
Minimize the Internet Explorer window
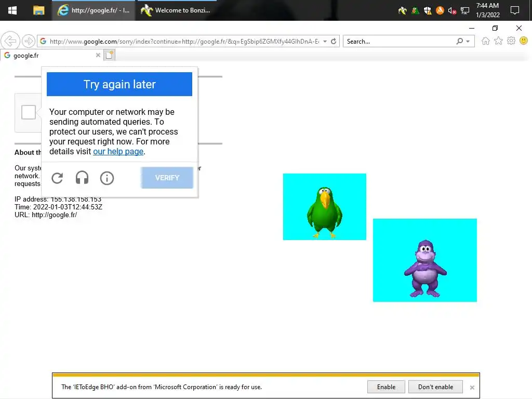pyautogui.click(x=472, y=28)
